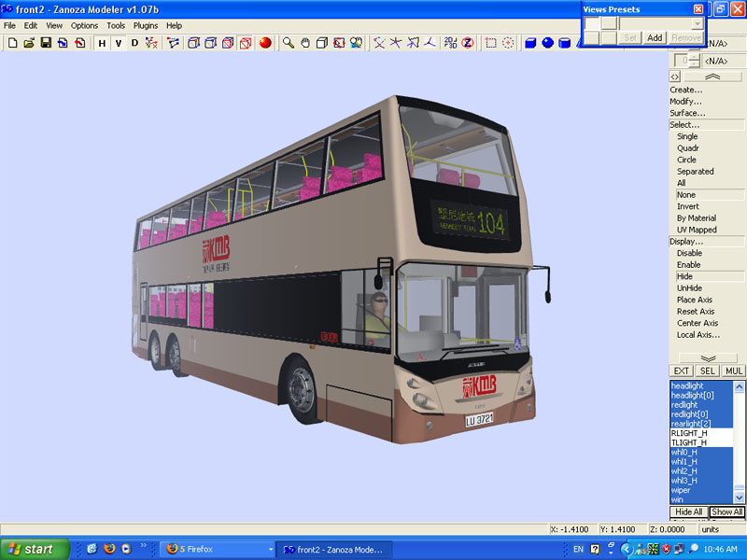Click the Hide All button
This screenshot has height=560, width=747.
pos(688,512)
